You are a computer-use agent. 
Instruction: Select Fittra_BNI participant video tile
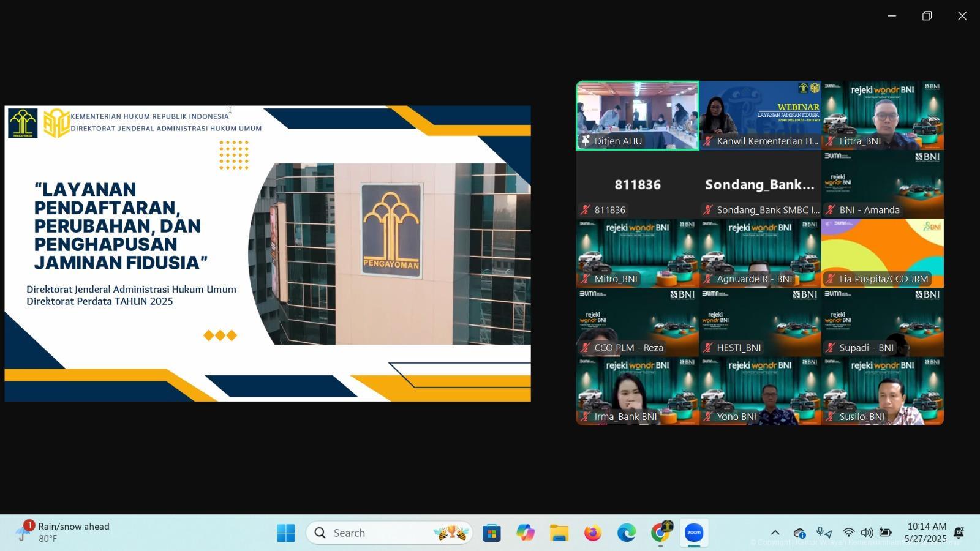coord(883,116)
